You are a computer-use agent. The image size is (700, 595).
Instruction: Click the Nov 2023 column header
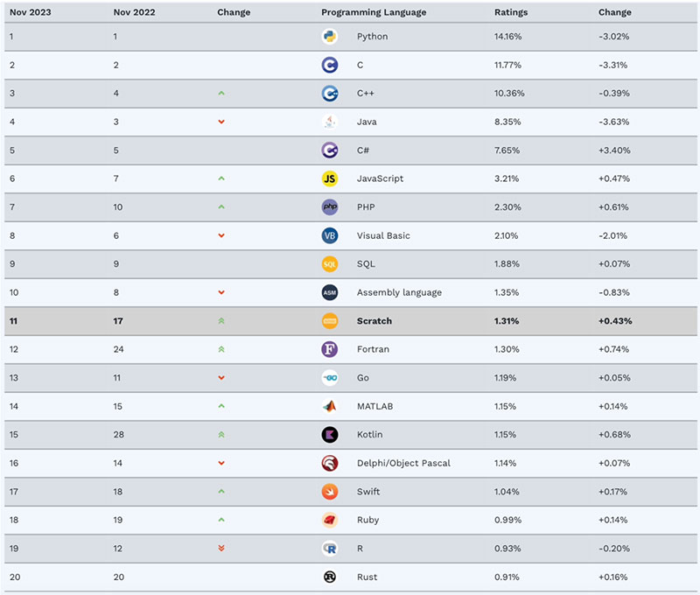(x=30, y=12)
